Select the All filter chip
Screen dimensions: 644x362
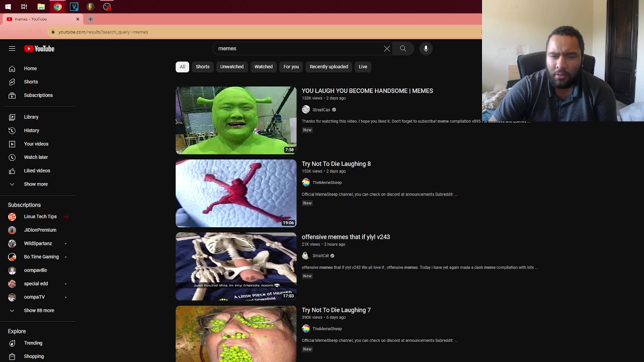(182, 67)
